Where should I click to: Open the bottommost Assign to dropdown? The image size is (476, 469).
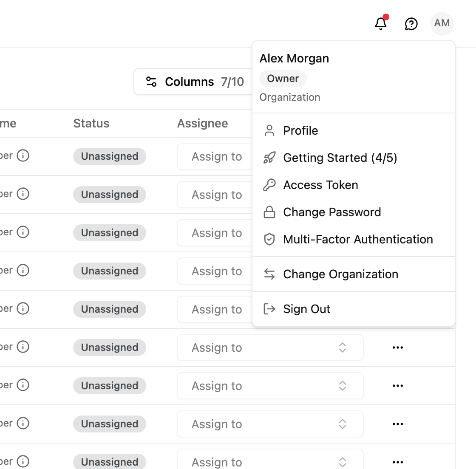pyautogui.click(x=270, y=459)
